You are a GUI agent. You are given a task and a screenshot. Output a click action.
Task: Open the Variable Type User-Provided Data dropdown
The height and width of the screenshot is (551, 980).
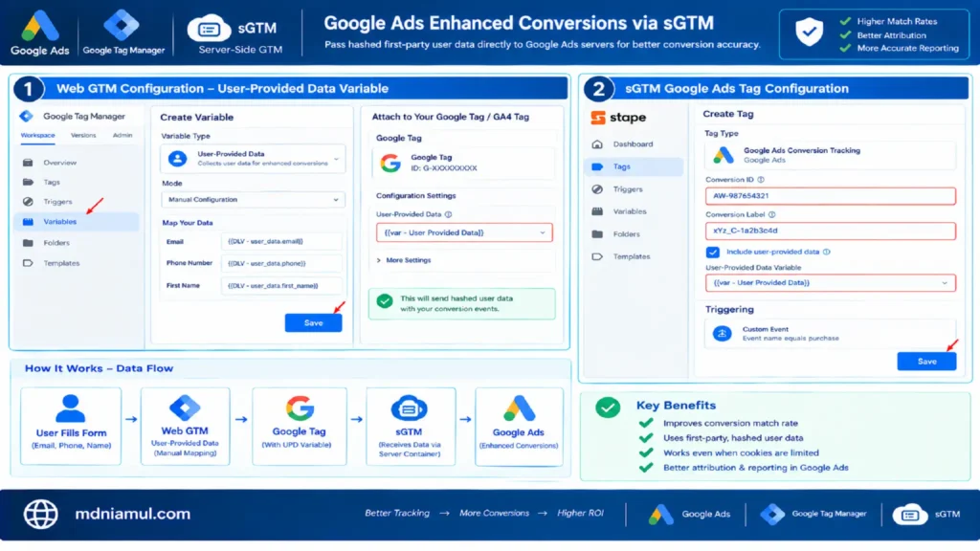pyautogui.click(x=253, y=159)
